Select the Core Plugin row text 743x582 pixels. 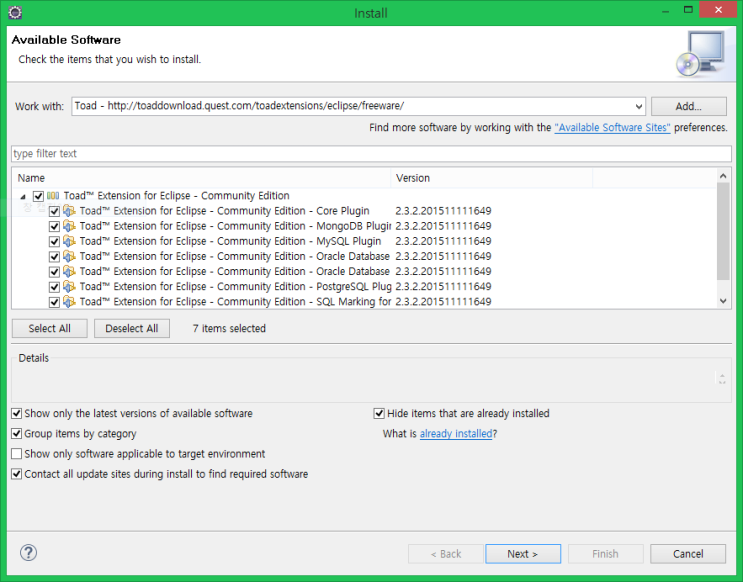point(224,211)
